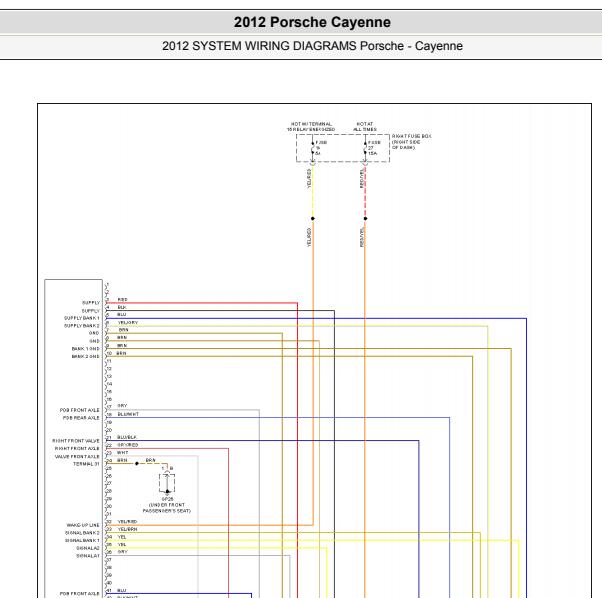This screenshot has height=598, width=602.
Task: Select the 'WAKE-UP LINE' pin label
Action: 83,525
